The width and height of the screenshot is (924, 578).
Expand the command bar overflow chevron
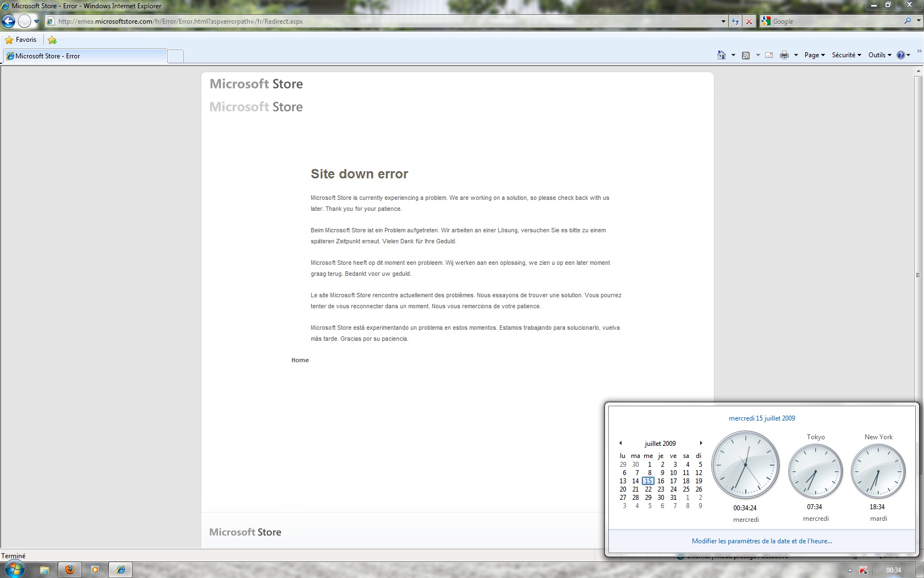[x=919, y=51]
